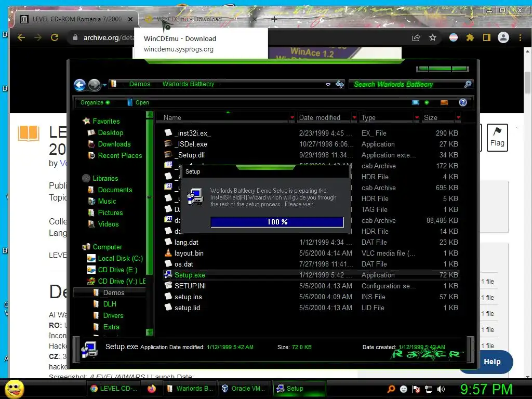Open a new Chrome tab
The height and width of the screenshot is (399, 532).
point(274,19)
